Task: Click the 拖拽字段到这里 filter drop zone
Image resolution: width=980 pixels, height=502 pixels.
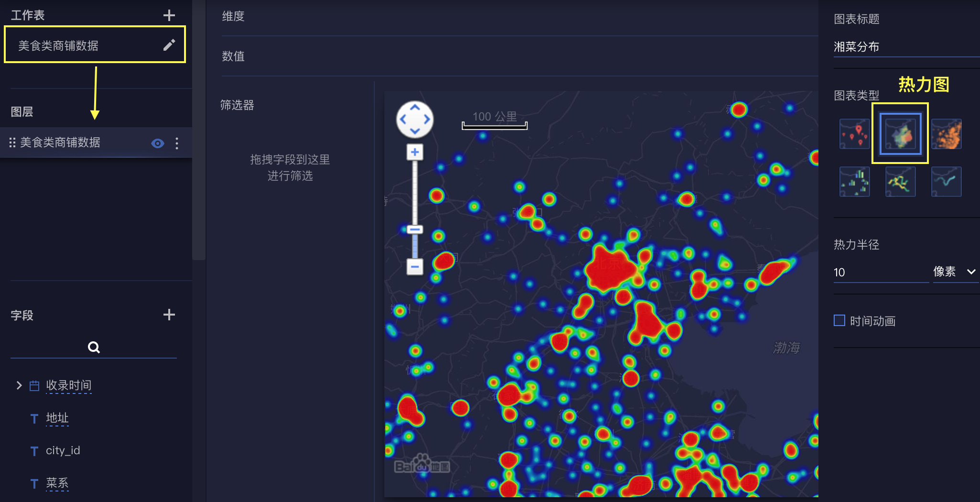Action: 290,167
